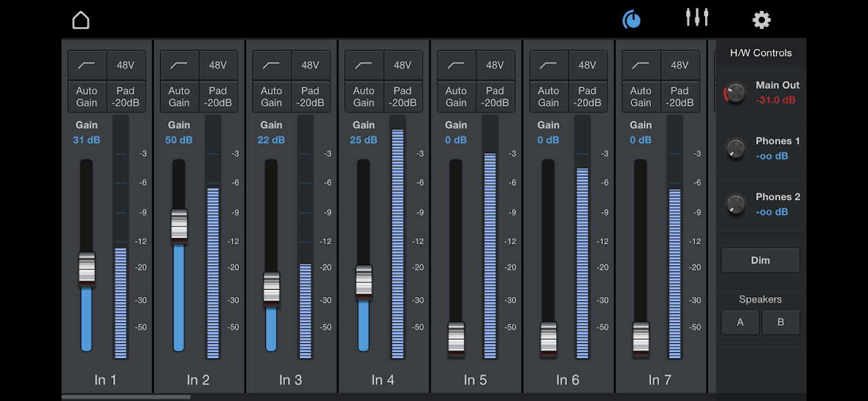The height and width of the screenshot is (401, 868).
Task: Click the Phones 1 -oo dB value
Action: coord(772,156)
